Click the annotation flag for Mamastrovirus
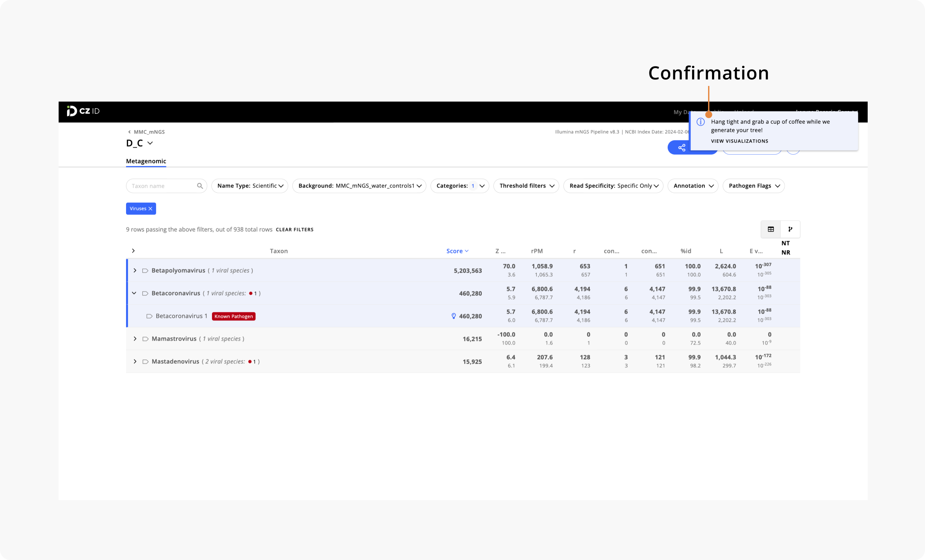The height and width of the screenshot is (560, 925). pyautogui.click(x=145, y=339)
